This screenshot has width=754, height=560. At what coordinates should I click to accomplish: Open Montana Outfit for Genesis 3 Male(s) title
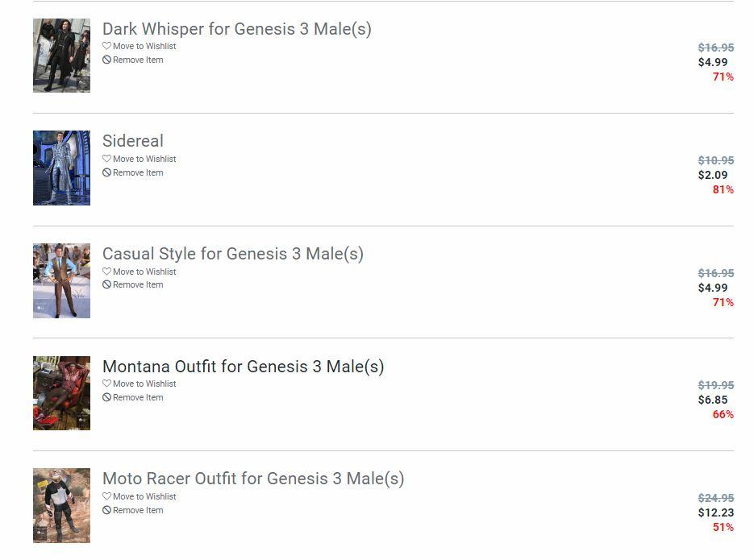click(x=243, y=367)
